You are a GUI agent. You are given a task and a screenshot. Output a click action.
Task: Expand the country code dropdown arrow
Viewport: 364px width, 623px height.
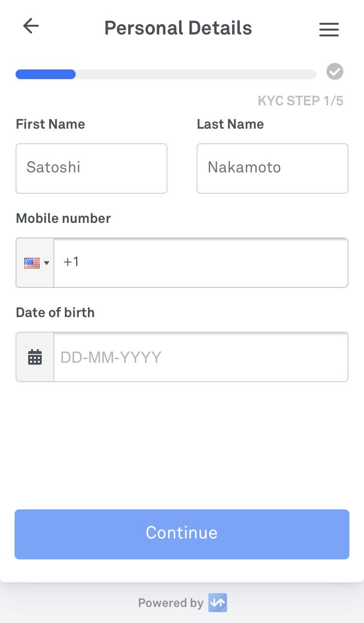(47, 263)
